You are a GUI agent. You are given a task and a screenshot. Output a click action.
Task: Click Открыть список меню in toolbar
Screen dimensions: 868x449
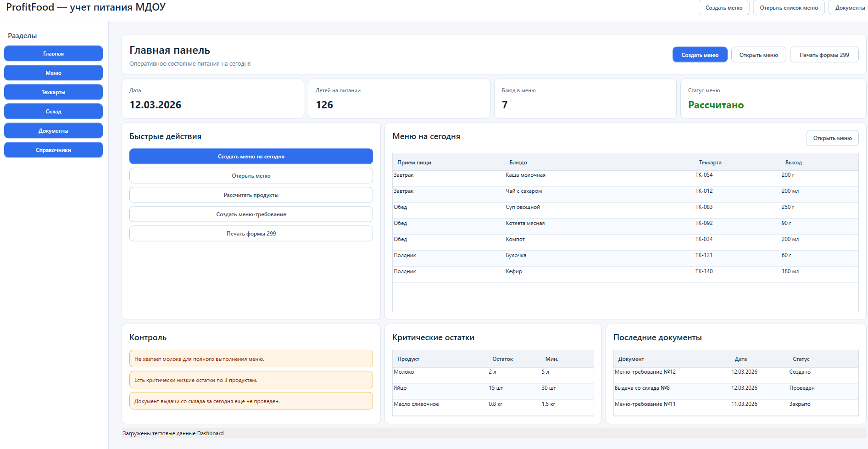pos(789,8)
